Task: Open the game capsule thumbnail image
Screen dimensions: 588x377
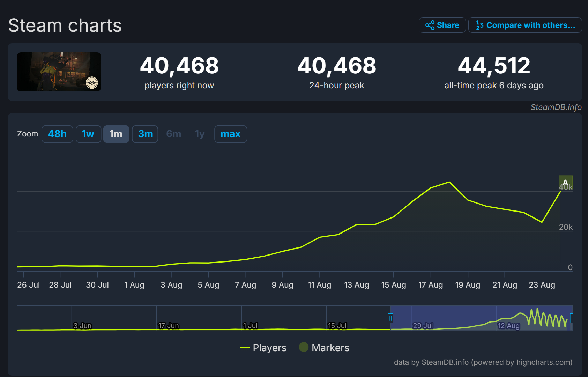Action: click(59, 72)
